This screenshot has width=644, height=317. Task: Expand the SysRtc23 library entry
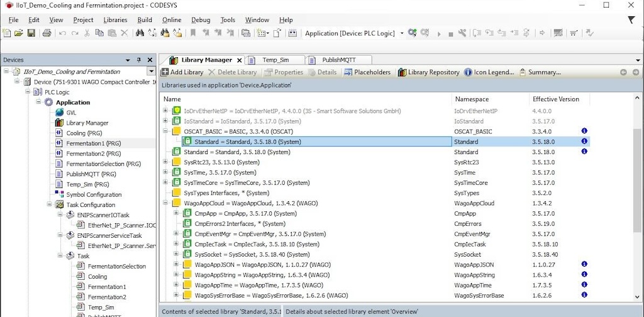coord(166,162)
